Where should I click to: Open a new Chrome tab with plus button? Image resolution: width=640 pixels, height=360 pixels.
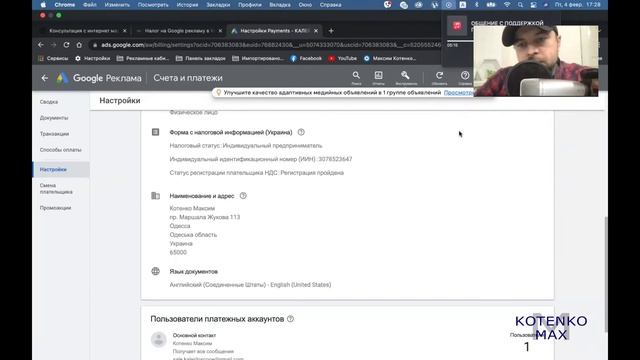(x=331, y=31)
